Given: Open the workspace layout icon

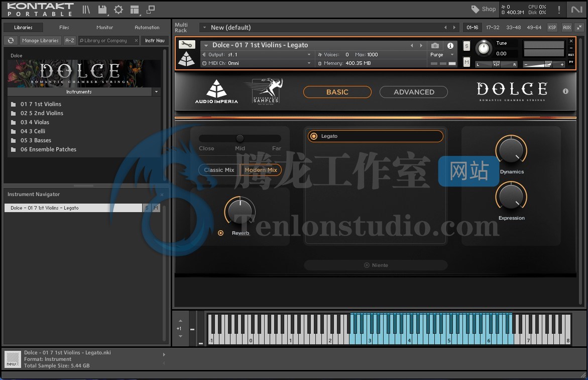Looking at the screenshot, I should [135, 10].
